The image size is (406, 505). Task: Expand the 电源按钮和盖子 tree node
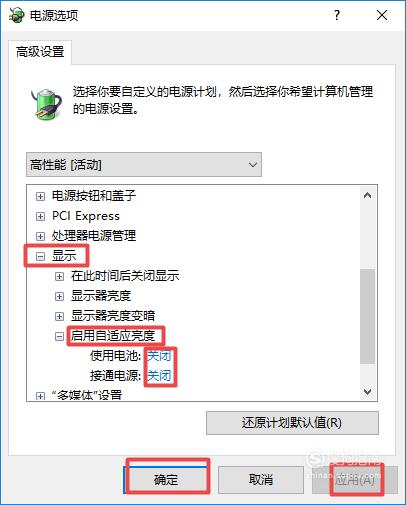(x=40, y=196)
